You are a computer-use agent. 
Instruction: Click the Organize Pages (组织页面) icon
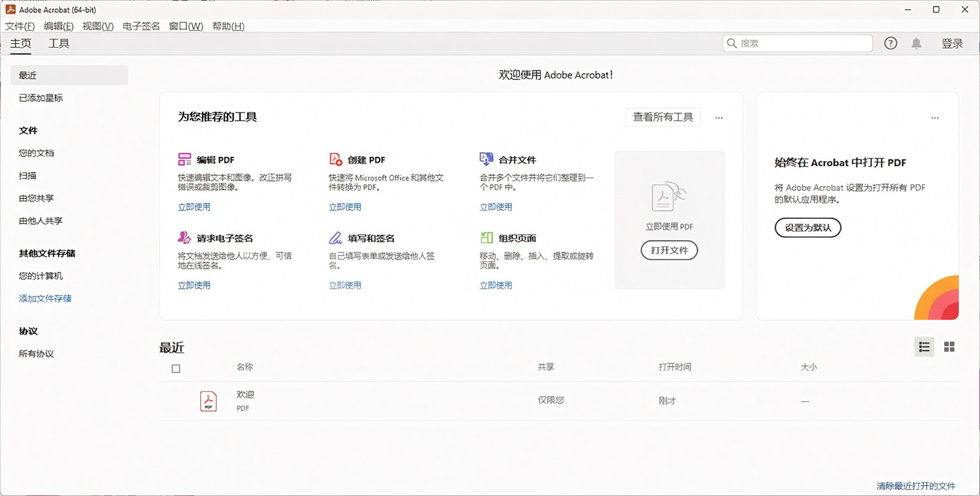(486, 238)
